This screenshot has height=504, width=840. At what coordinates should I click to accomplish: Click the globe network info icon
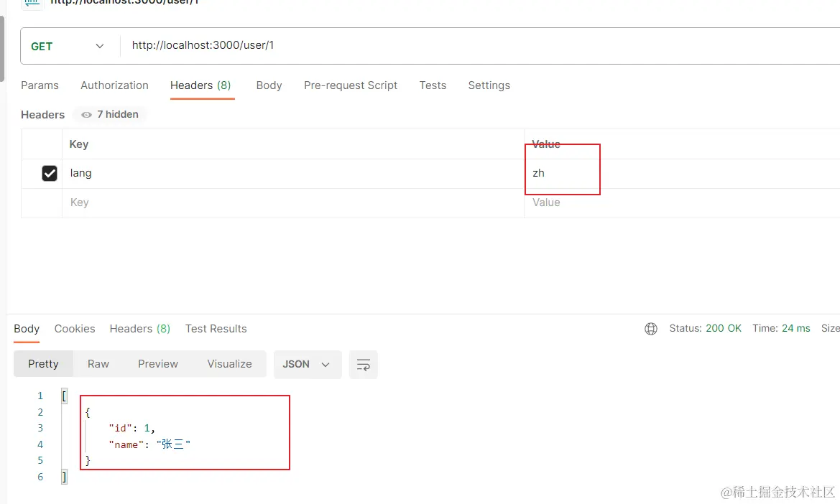click(651, 329)
